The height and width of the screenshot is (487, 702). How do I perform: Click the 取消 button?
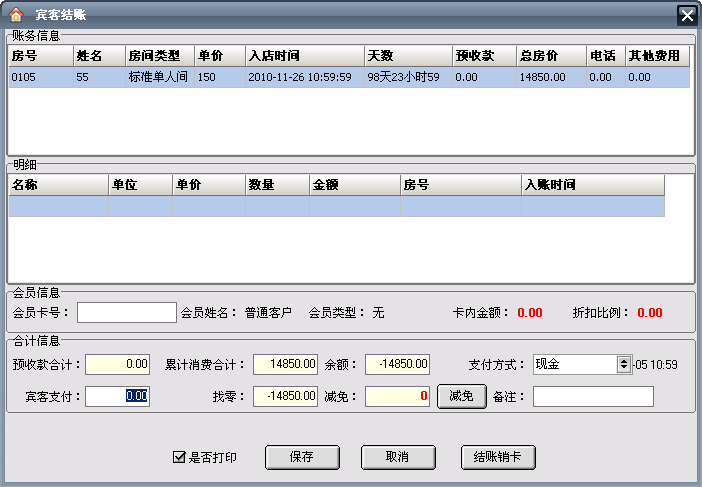pos(398,457)
